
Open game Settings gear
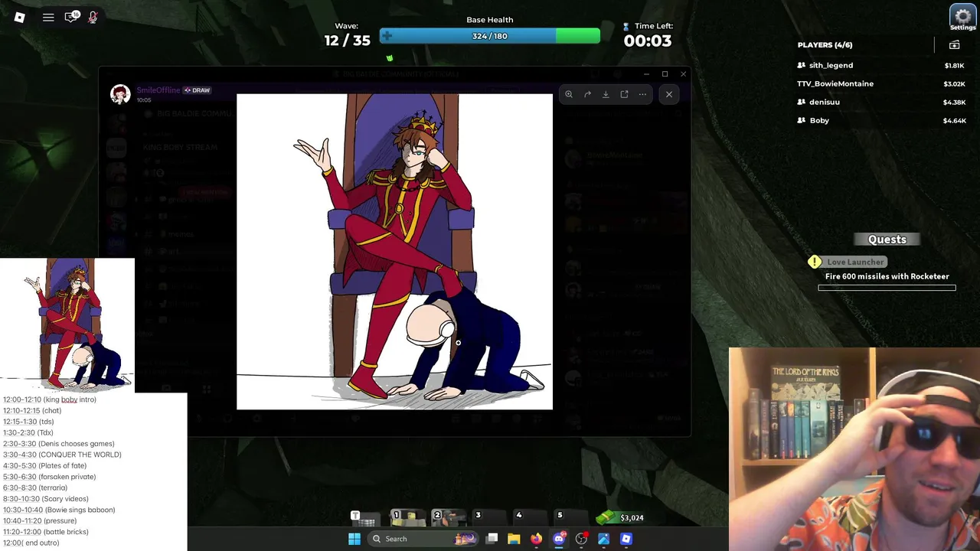(x=962, y=17)
